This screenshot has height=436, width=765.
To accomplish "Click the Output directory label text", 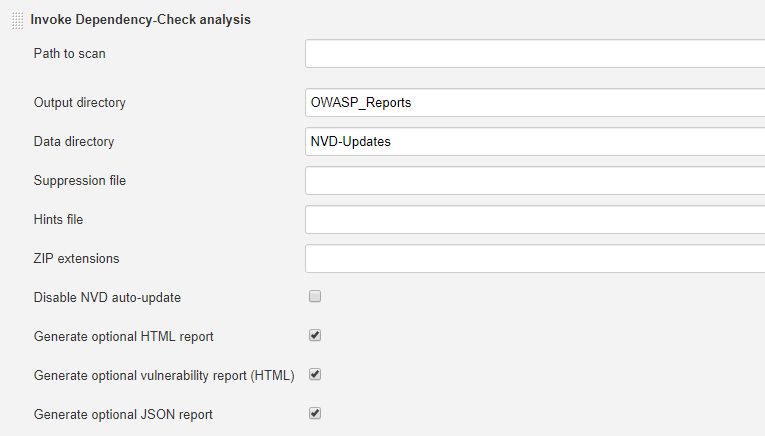I will (80, 102).
